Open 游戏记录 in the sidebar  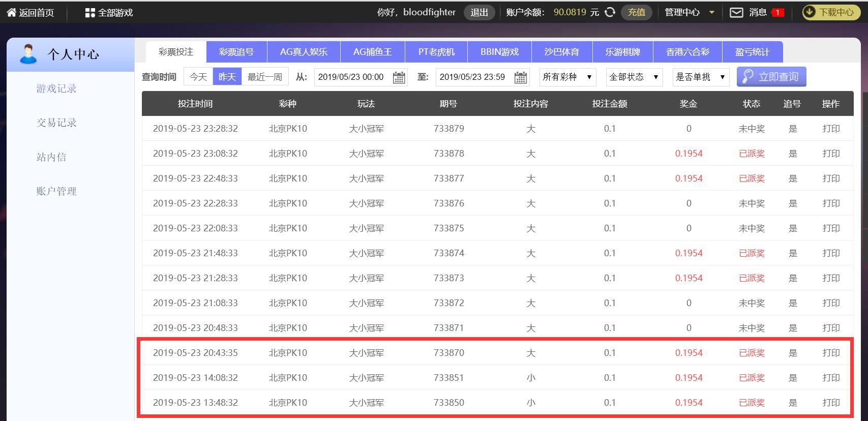click(x=56, y=88)
